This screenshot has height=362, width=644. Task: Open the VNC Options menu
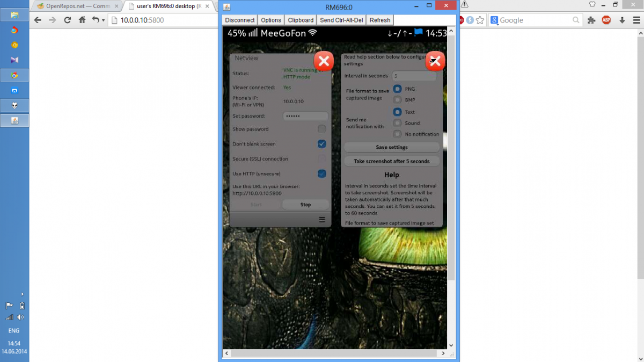pos(271,20)
